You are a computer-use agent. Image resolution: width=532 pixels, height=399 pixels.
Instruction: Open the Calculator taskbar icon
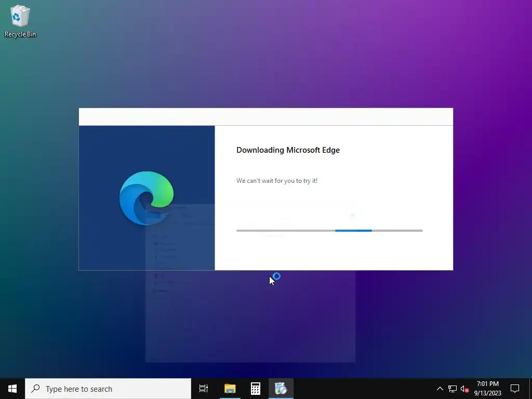coord(256,389)
